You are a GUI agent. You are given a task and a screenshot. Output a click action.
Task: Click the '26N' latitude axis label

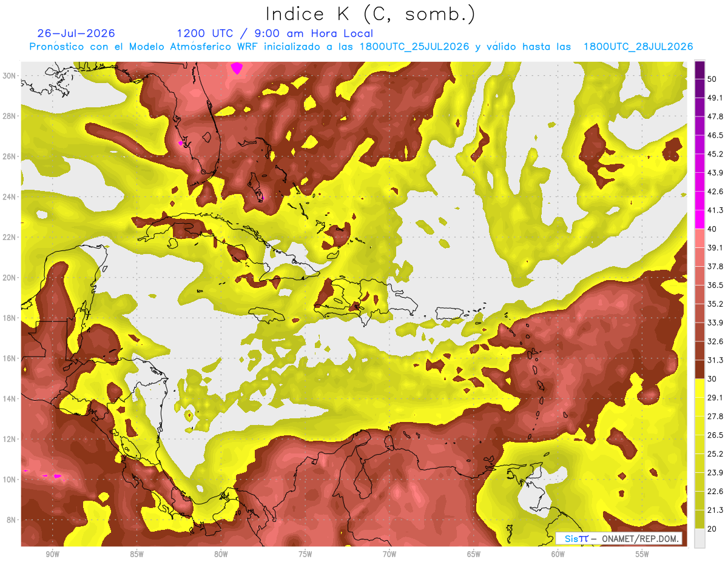click(9, 156)
